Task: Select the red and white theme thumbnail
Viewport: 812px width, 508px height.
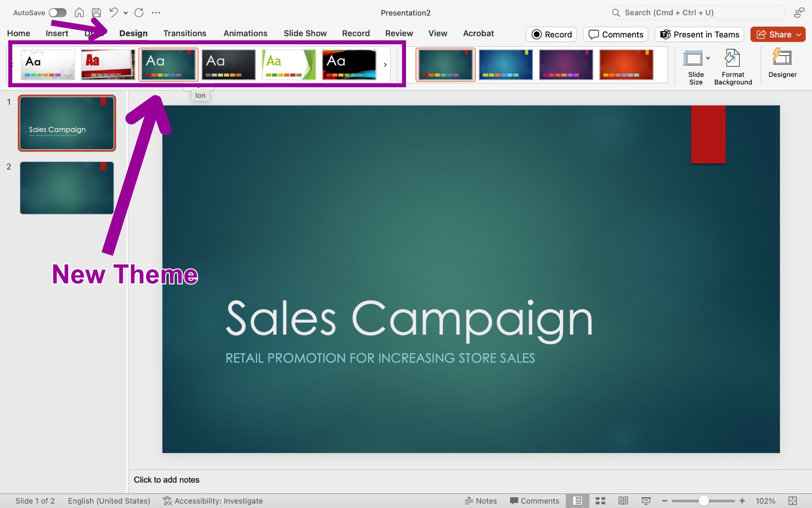Action: click(108, 64)
